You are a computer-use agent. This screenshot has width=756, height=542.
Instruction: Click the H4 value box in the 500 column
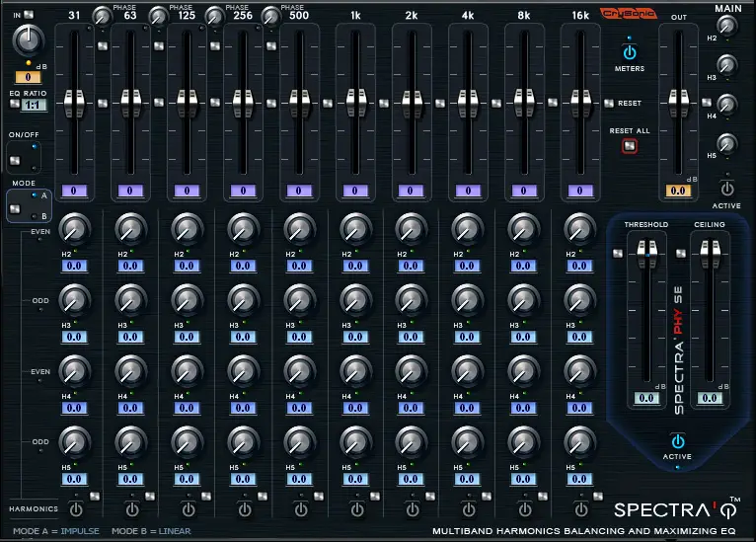299,409
